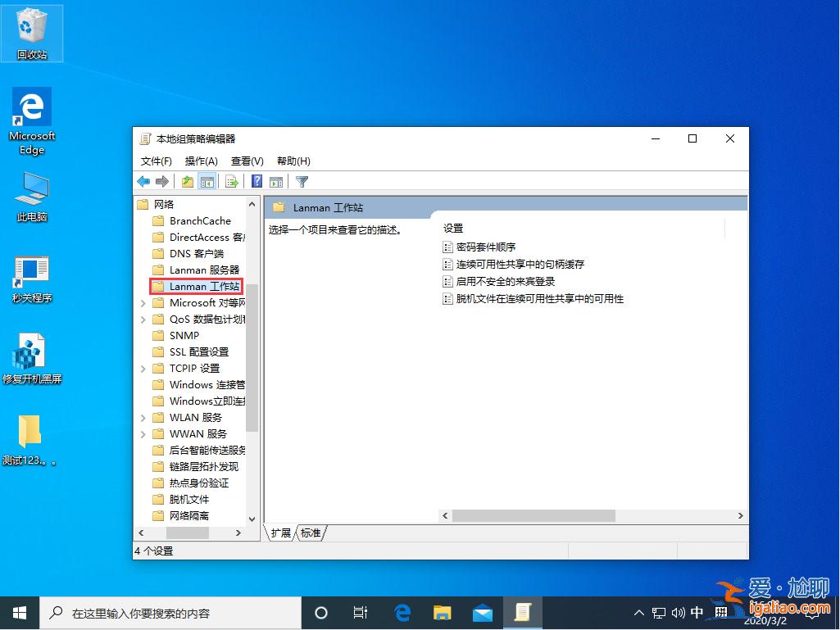Open the 查看 menu

(245, 161)
